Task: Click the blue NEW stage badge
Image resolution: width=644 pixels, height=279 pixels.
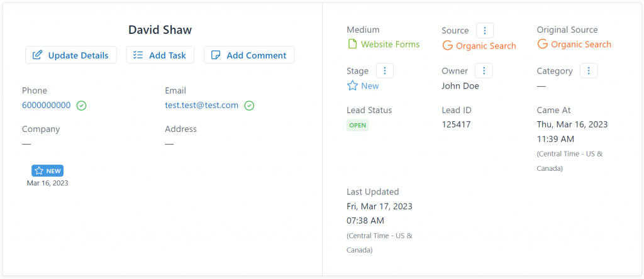Action: point(48,171)
